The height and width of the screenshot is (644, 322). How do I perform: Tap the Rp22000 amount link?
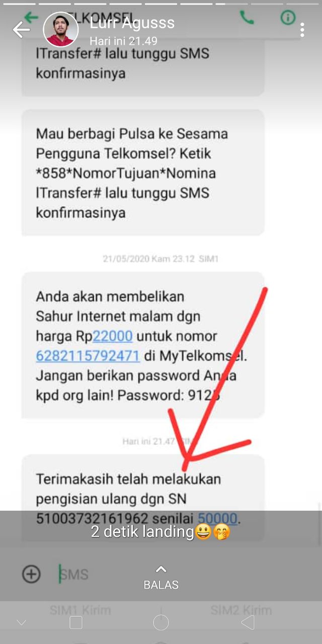tap(113, 336)
